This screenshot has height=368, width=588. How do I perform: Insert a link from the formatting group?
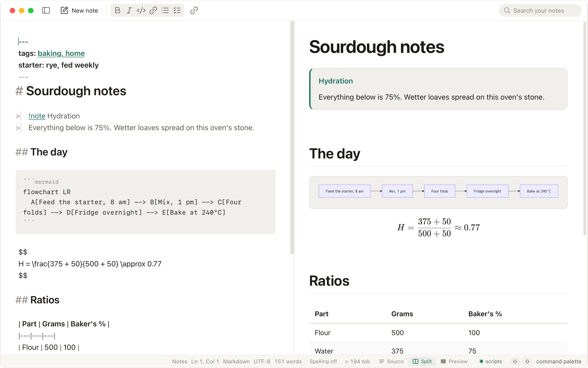tap(153, 11)
